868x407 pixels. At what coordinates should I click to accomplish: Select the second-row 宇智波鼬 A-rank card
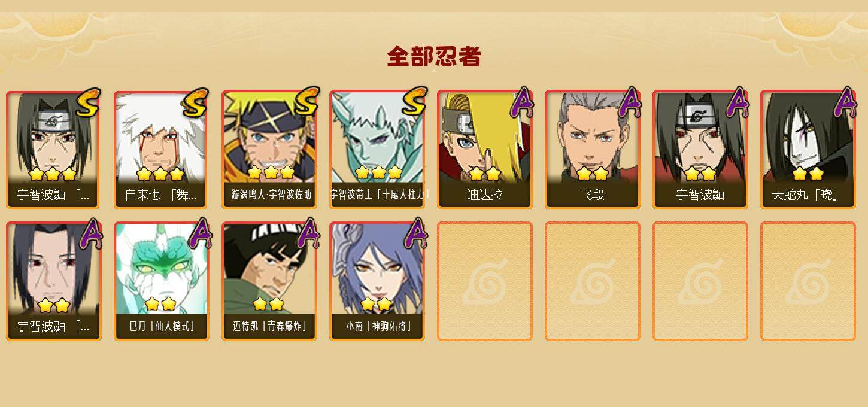(x=53, y=281)
